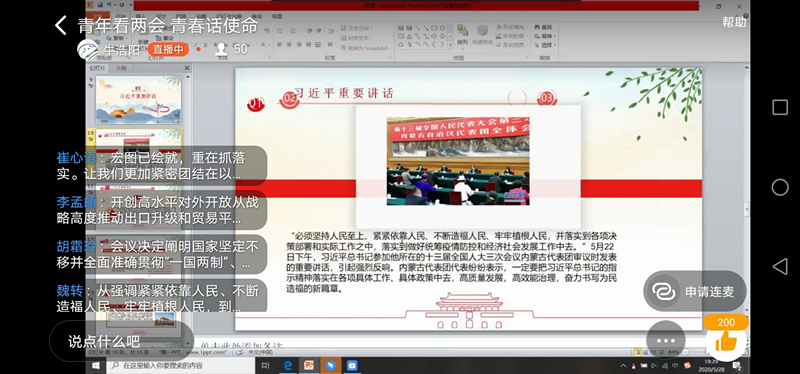
Task: Tap the 帮助 help link
Action: (x=734, y=22)
